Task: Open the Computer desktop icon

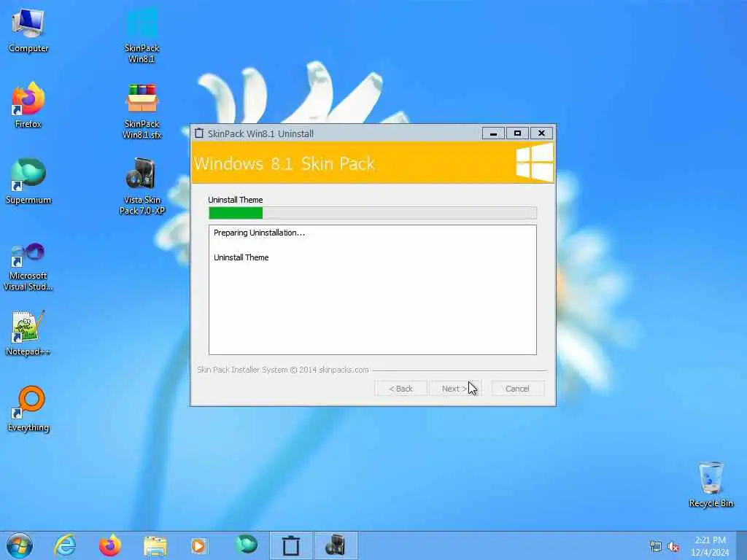Action: tap(28, 30)
